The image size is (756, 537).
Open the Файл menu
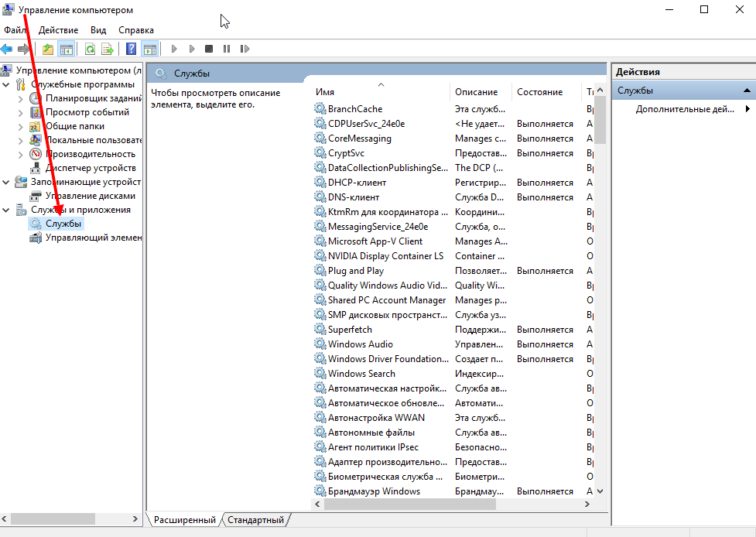click(15, 30)
